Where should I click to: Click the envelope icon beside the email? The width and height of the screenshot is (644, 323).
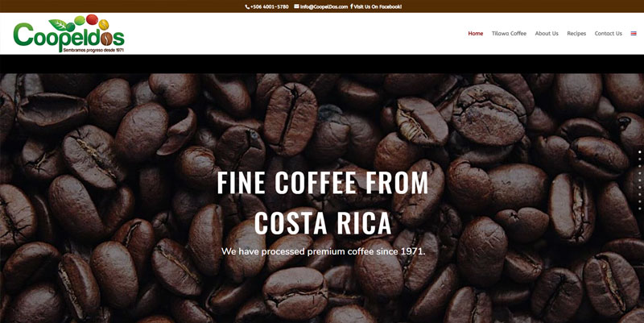[296, 6]
